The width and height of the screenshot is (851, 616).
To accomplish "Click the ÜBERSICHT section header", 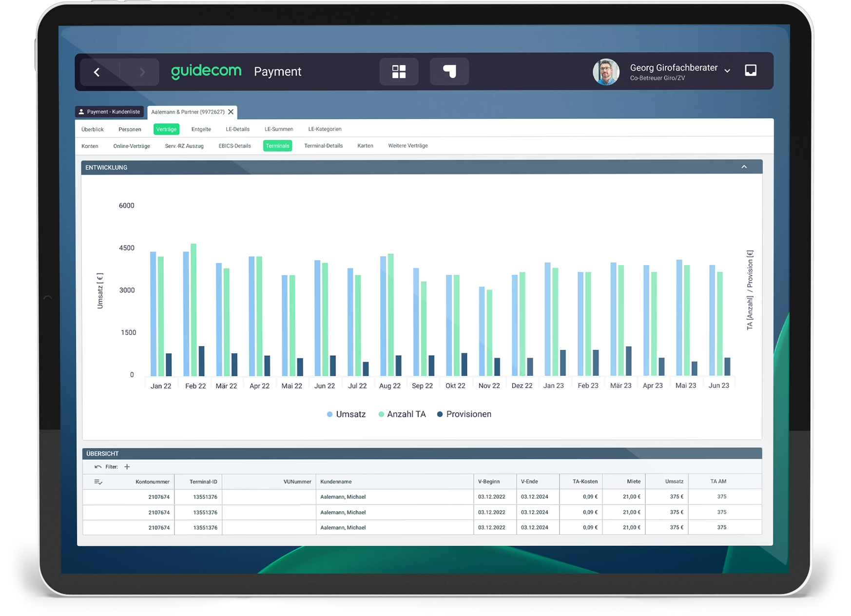I will tap(422, 454).
